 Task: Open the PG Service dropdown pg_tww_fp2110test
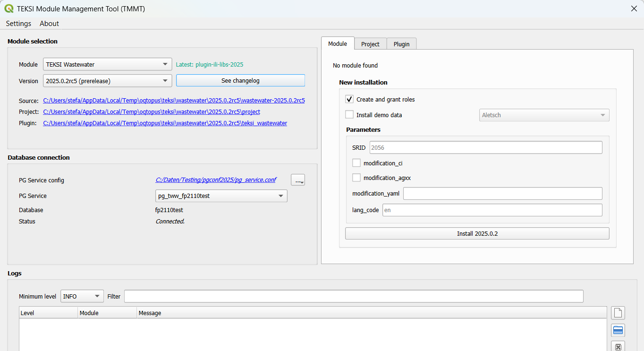[x=221, y=196]
